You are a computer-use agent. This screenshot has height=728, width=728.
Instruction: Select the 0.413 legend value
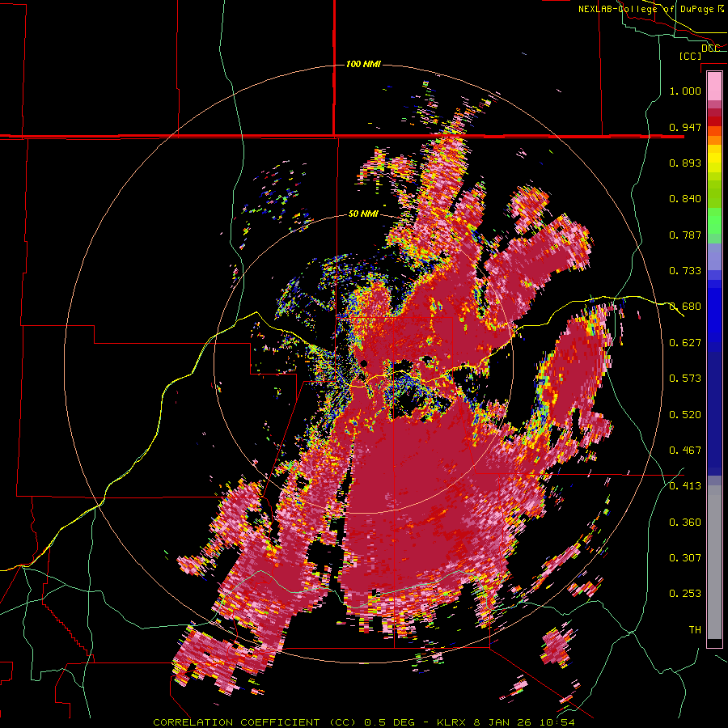(685, 486)
